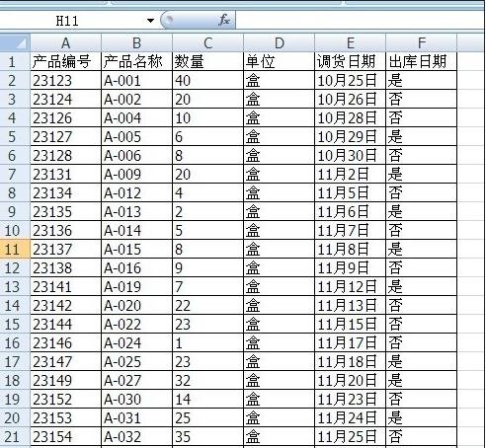Select row 11 highlighted header
The image size is (486, 448).
point(15,249)
